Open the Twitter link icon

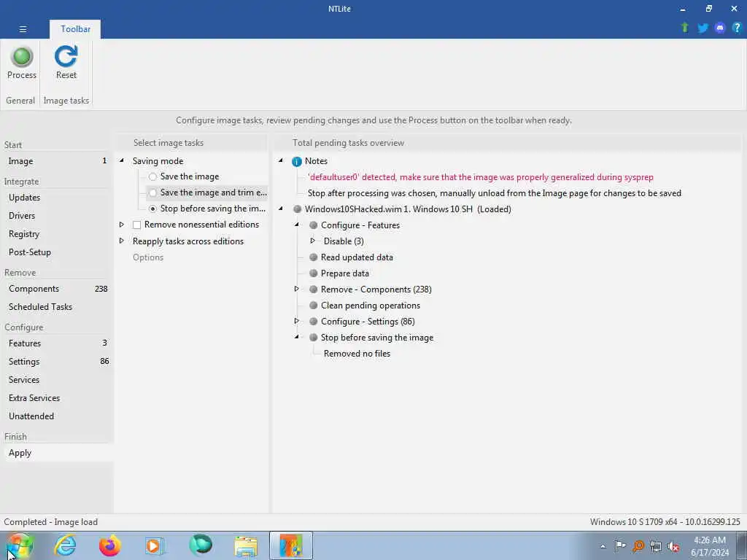click(x=703, y=28)
